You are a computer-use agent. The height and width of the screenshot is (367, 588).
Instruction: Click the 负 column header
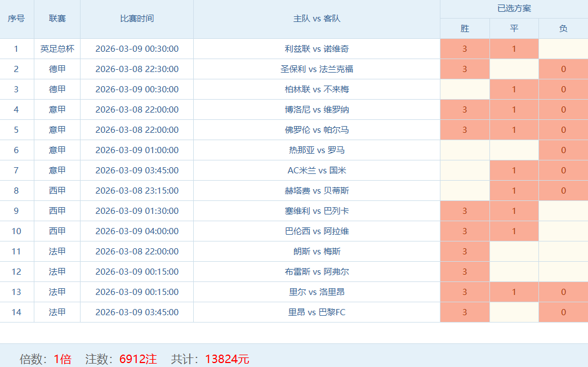tap(563, 29)
